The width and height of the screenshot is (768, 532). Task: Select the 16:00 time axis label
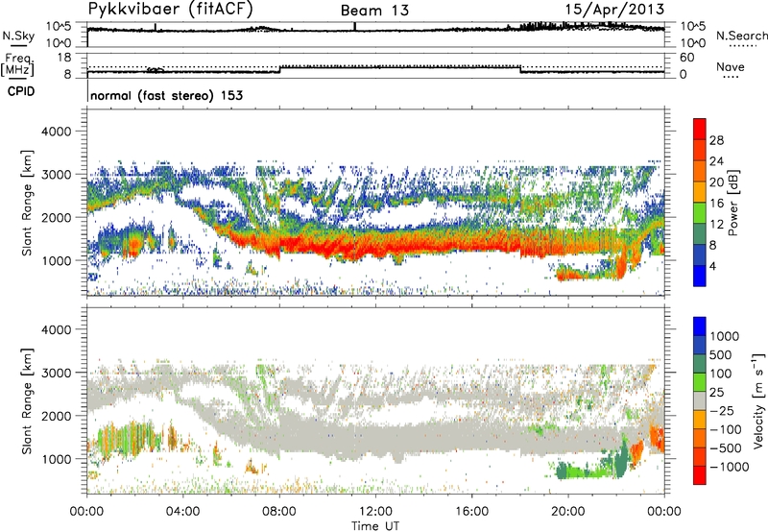pos(471,512)
